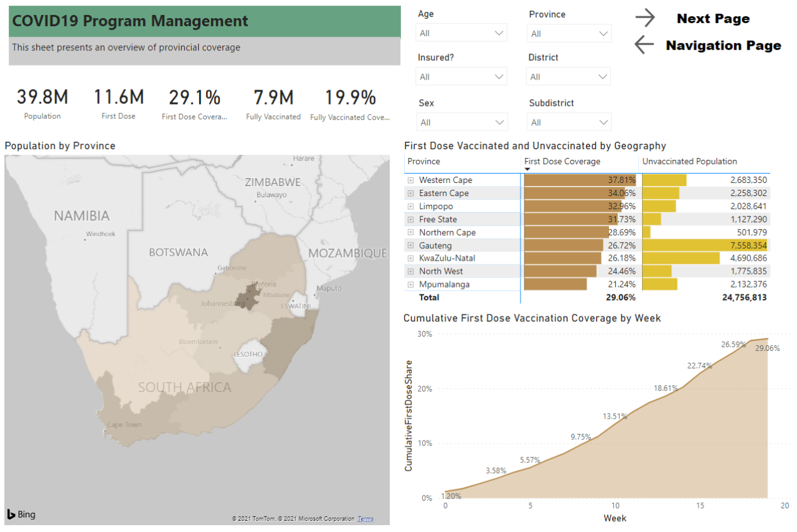Open the Age filter dropdown
This screenshot has height=532, width=797.
click(461, 33)
